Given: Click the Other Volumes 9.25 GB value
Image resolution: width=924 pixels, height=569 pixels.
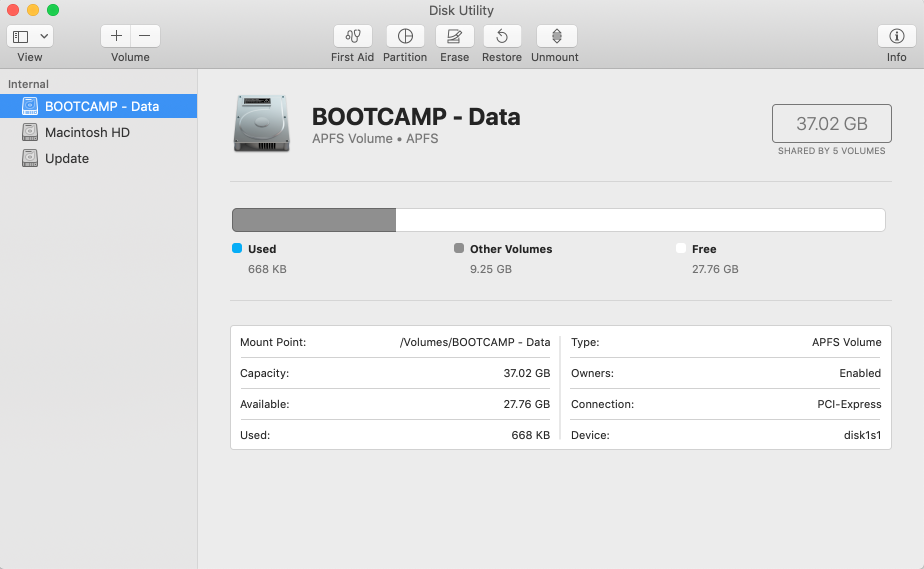Looking at the screenshot, I should tap(491, 269).
